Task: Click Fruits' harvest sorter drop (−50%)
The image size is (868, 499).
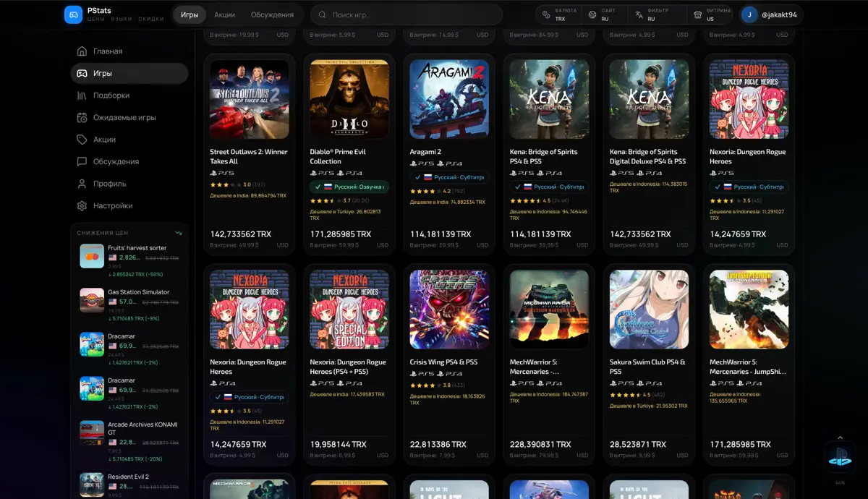Action: (135, 274)
